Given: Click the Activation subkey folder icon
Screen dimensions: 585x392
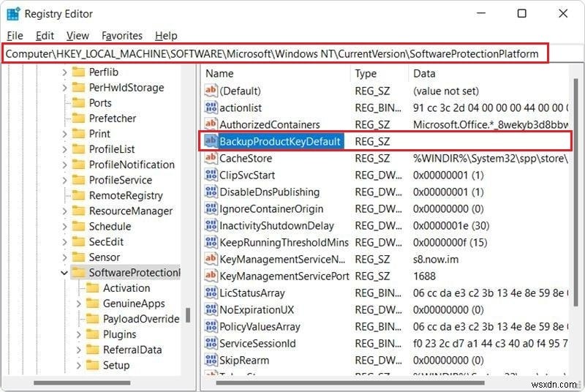Looking at the screenshot, I should tap(93, 288).
